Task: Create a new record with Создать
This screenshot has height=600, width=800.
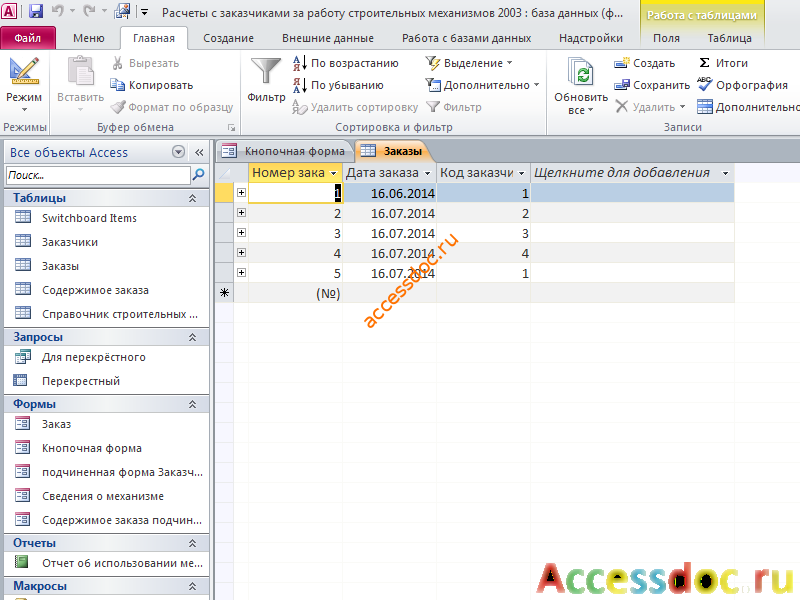Action: click(644, 63)
